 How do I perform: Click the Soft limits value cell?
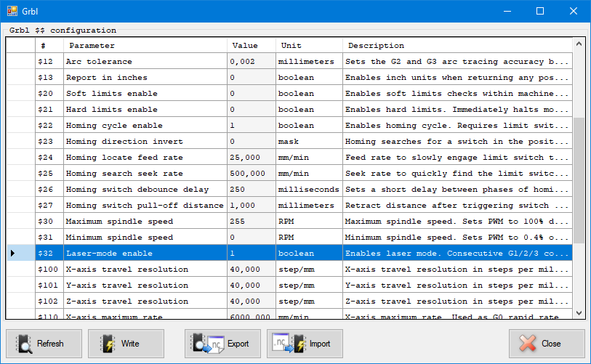(x=252, y=94)
